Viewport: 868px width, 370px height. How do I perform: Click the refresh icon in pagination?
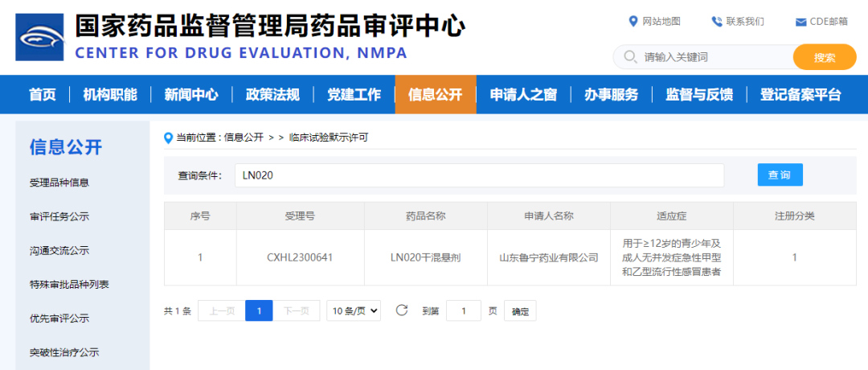pos(402,310)
